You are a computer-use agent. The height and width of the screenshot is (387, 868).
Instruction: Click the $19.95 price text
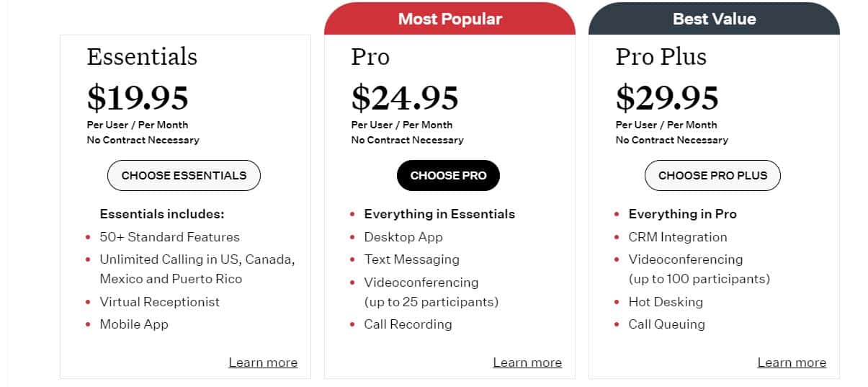pyautogui.click(x=138, y=97)
